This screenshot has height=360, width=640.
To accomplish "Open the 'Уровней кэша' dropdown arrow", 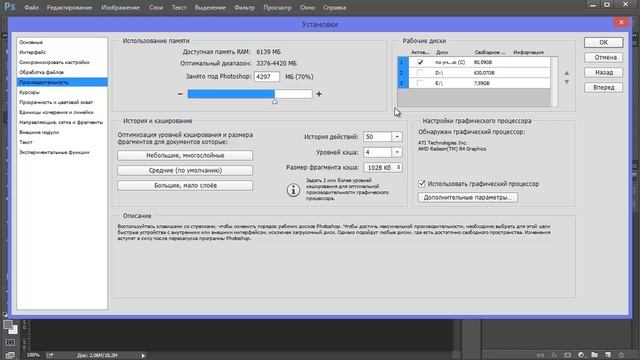I will tap(397, 152).
